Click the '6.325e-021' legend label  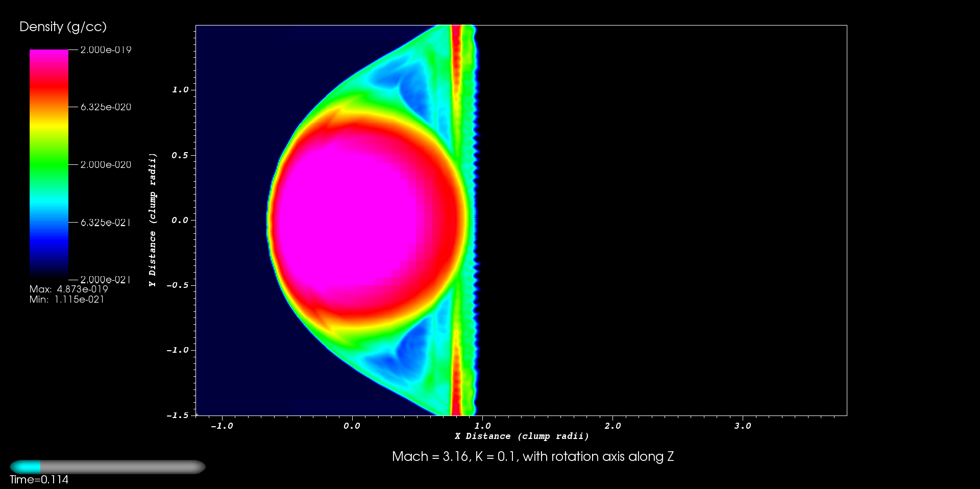click(106, 222)
